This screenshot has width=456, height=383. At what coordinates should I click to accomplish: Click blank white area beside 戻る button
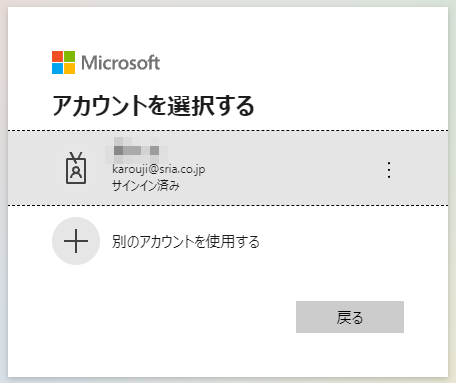(x=167, y=317)
